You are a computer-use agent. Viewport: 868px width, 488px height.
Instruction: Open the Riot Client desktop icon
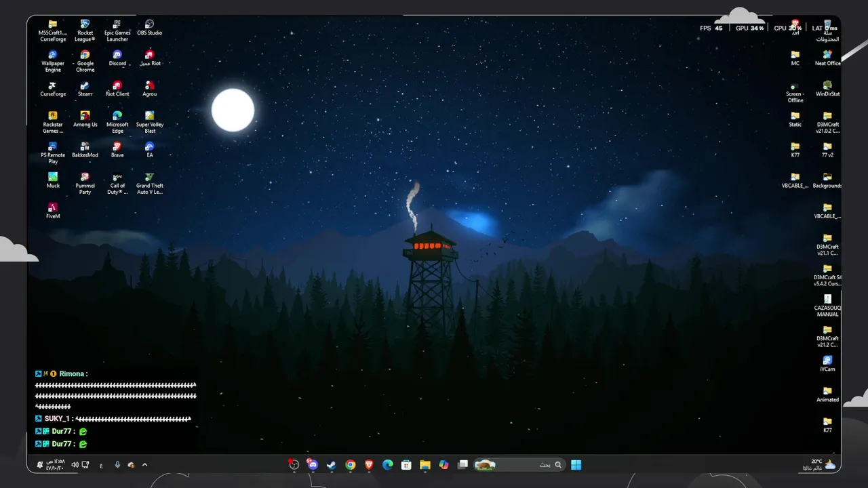tap(117, 89)
